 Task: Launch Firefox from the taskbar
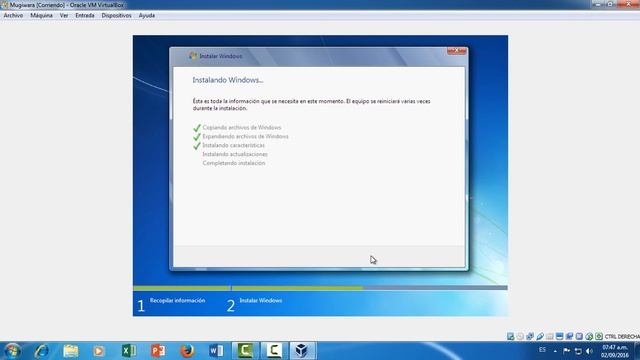(187, 351)
